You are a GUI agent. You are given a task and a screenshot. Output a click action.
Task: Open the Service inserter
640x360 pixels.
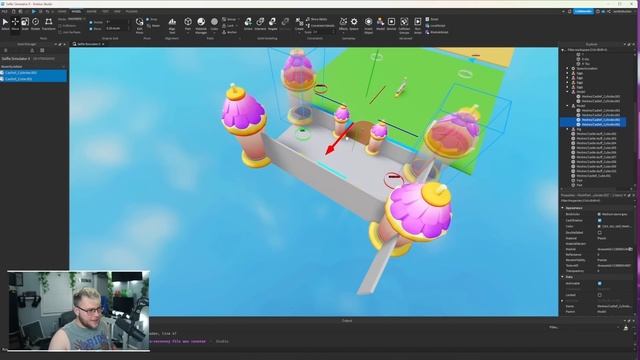391,24
